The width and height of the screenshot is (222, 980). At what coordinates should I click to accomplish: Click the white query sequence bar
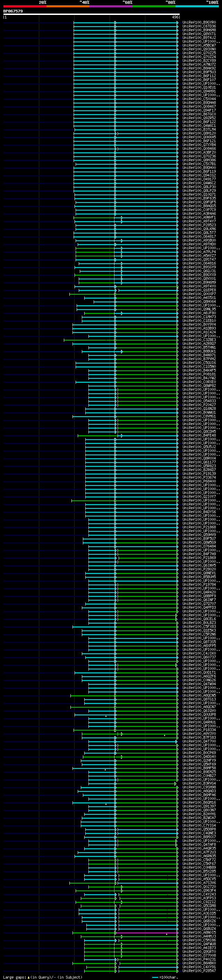pyautogui.click(x=92, y=15)
